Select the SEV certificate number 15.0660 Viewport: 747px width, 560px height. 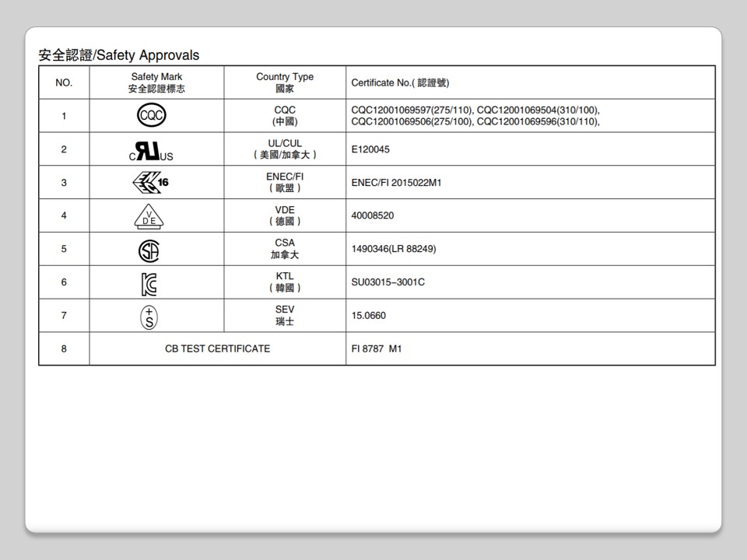tap(369, 316)
